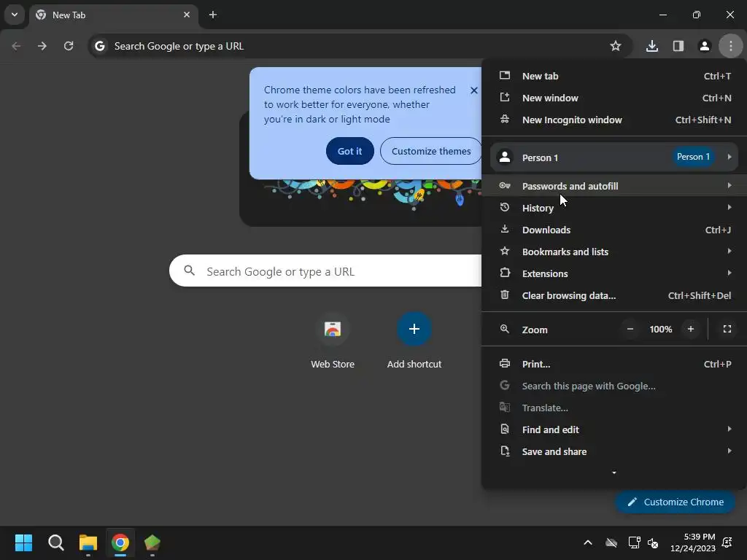The width and height of the screenshot is (747, 560).
Task: Open the Web Store shortcut
Action: (333, 341)
